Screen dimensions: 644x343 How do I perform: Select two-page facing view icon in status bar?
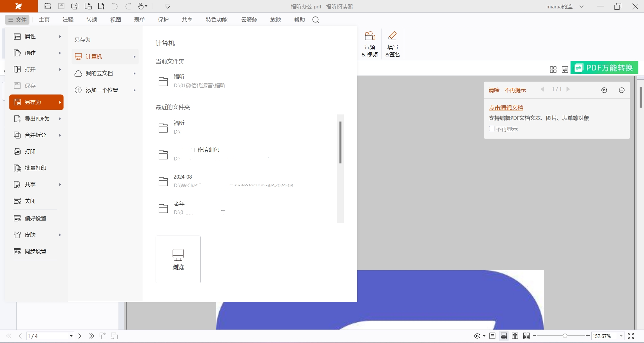tap(515, 336)
